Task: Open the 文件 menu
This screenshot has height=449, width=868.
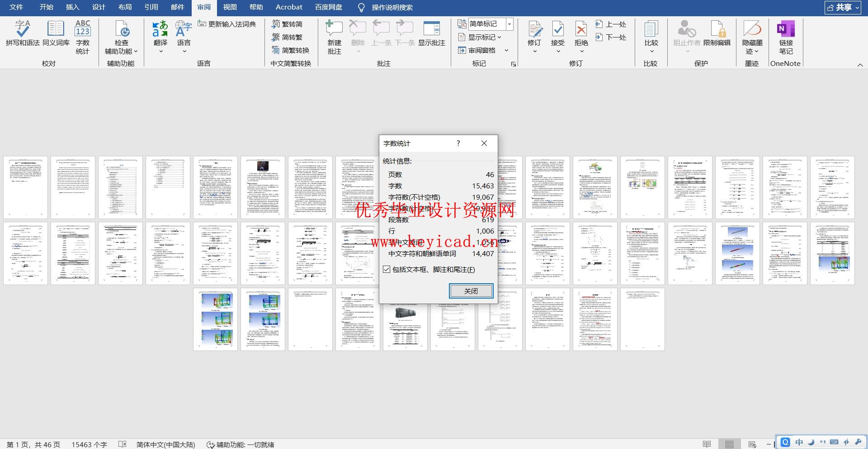Action: (16, 7)
